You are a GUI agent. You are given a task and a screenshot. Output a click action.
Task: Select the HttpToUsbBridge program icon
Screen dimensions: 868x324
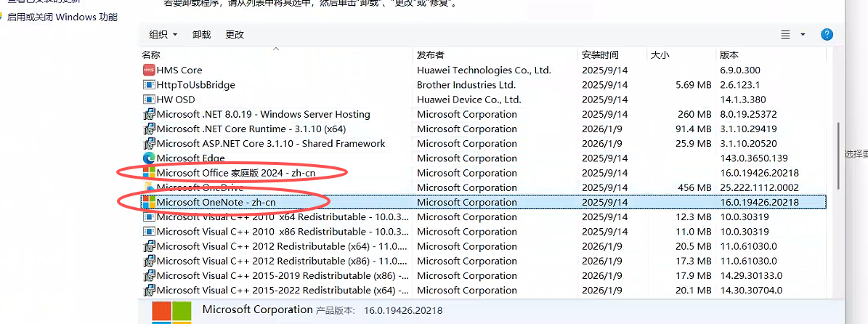(149, 85)
